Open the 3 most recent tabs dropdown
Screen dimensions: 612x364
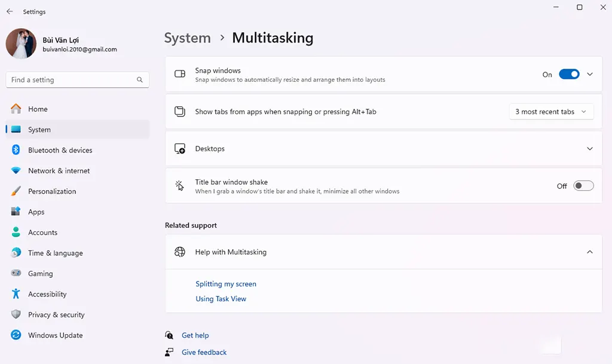pos(551,112)
